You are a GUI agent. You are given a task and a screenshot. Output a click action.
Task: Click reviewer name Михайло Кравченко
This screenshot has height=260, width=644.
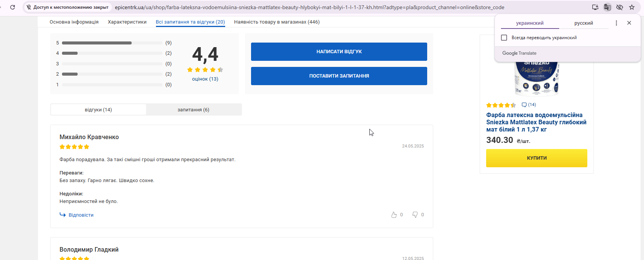(89, 137)
